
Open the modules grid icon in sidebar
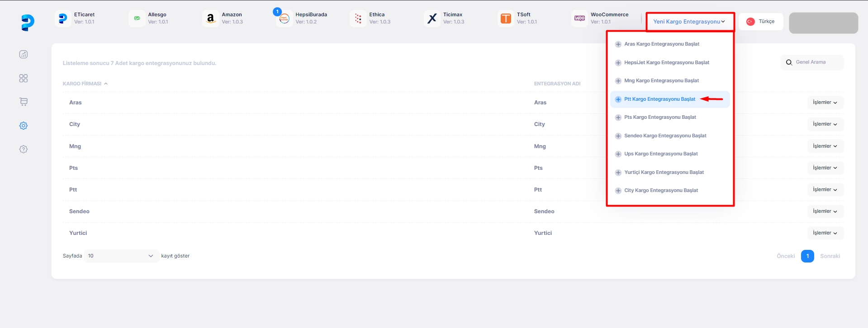click(24, 78)
